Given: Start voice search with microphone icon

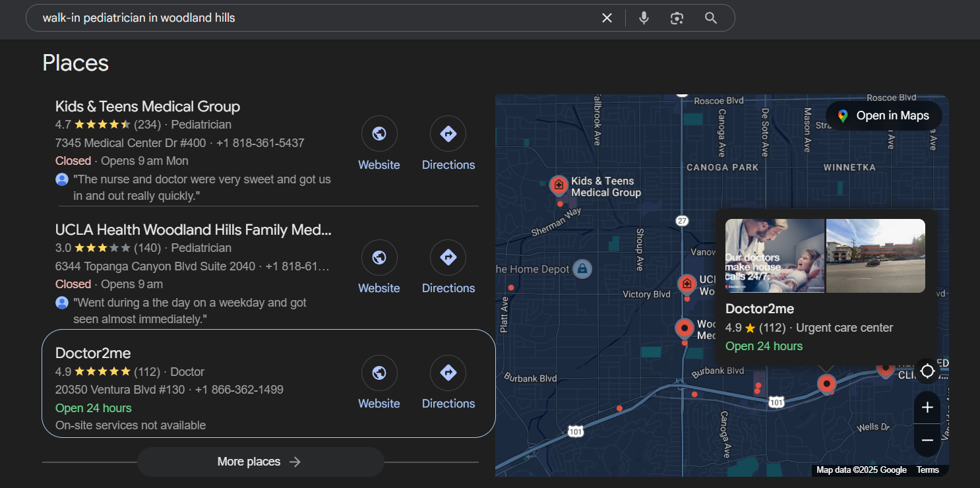Looking at the screenshot, I should click(644, 18).
